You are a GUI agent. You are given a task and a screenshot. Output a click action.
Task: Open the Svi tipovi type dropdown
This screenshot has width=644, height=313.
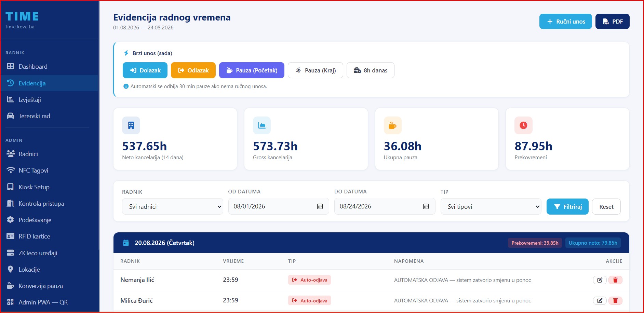coord(491,206)
